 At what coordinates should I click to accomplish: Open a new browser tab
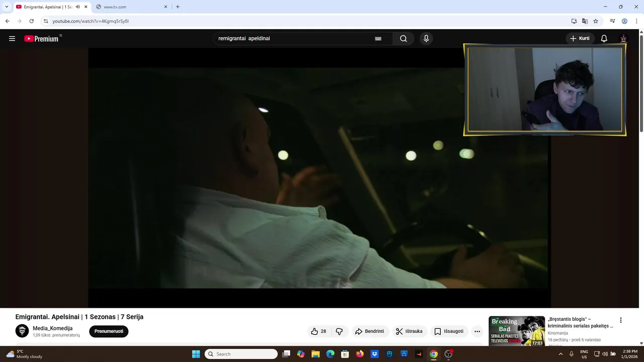point(178,7)
